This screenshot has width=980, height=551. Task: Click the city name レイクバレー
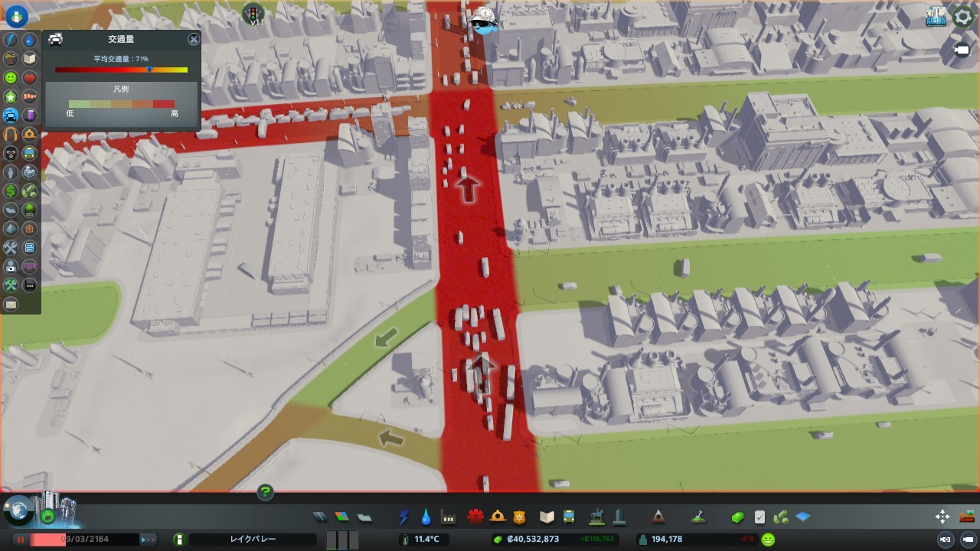click(253, 540)
